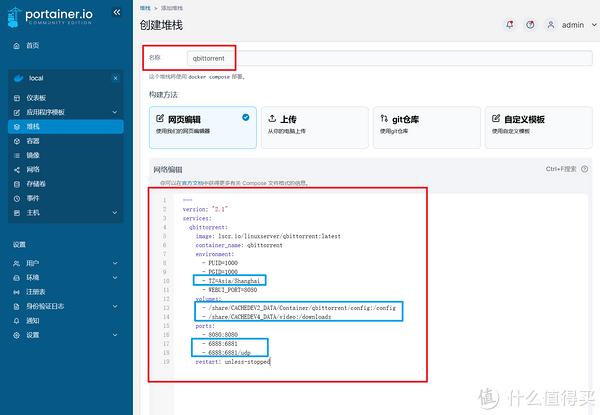Click the Portainer.io logo
600x415 pixels.
(50, 17)
